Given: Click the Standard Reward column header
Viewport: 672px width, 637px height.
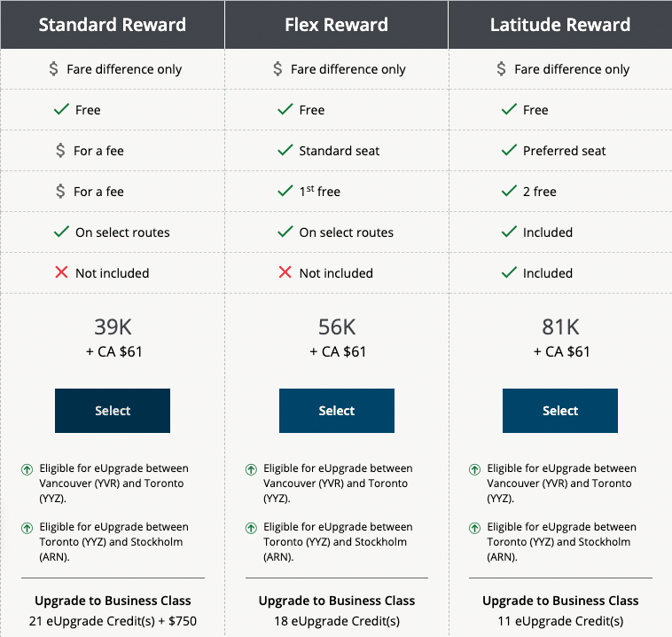Looking at the screenshot, I should click(x=113, y=24).
